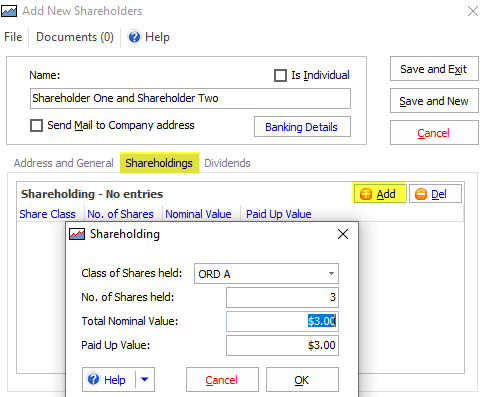Image resolution: width=488 pixels, height=397 pixels.
Task: Click the blue question mark Help icon in menu bar
Action: 134,37
